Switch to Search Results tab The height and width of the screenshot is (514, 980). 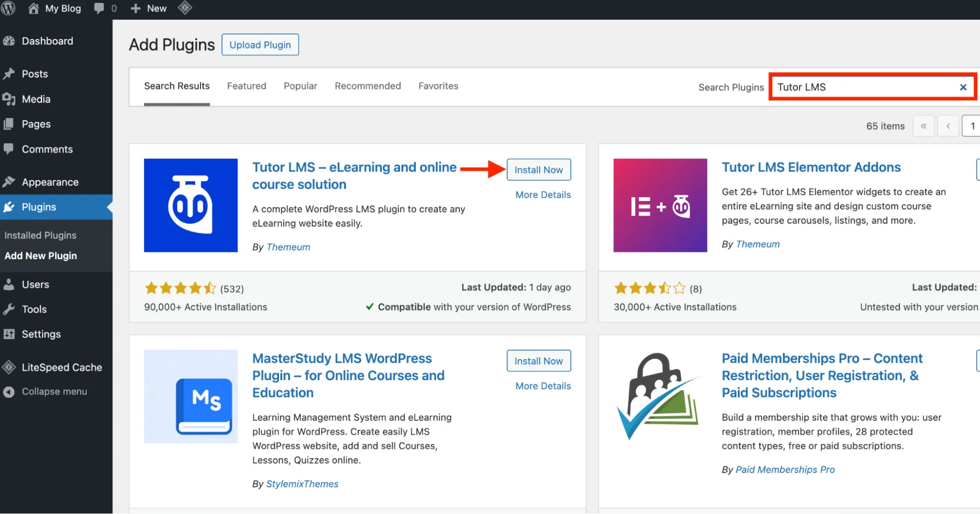[177, 86]
